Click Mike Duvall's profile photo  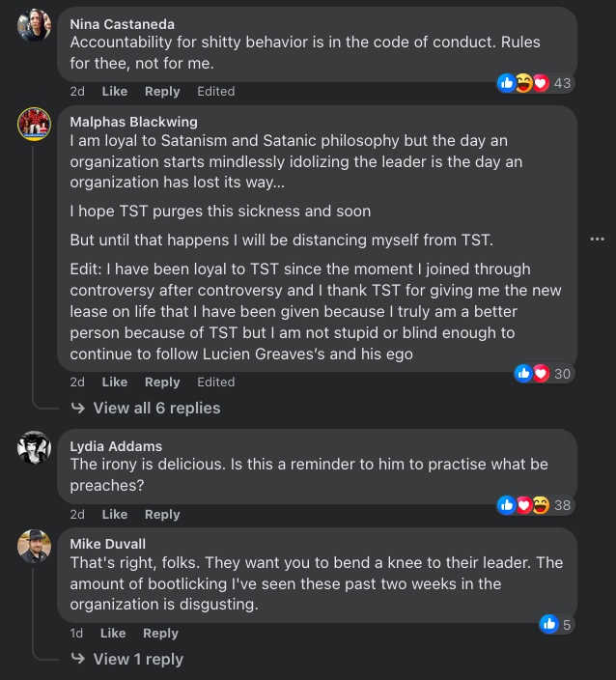pos(34,546)
